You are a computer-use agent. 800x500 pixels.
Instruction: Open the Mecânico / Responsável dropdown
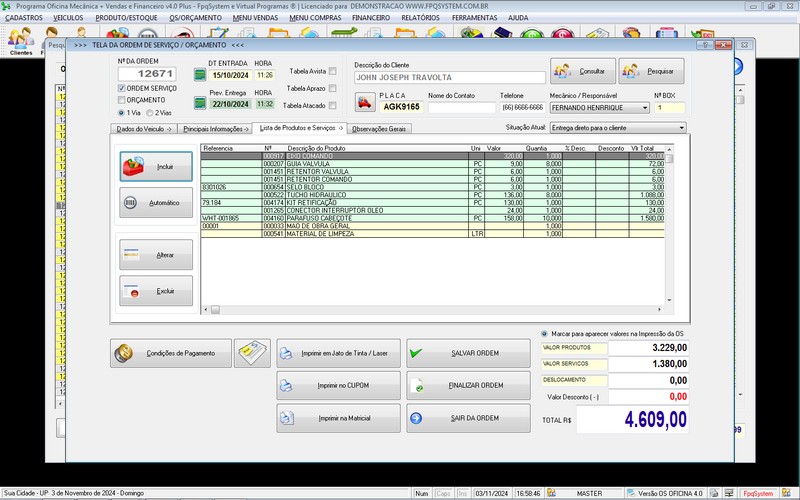coord(645,108)
